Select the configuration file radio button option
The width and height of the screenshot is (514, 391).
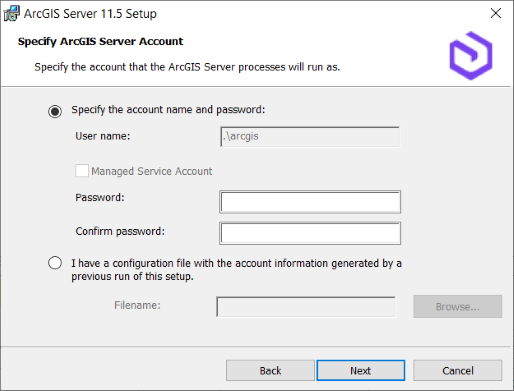55,263
